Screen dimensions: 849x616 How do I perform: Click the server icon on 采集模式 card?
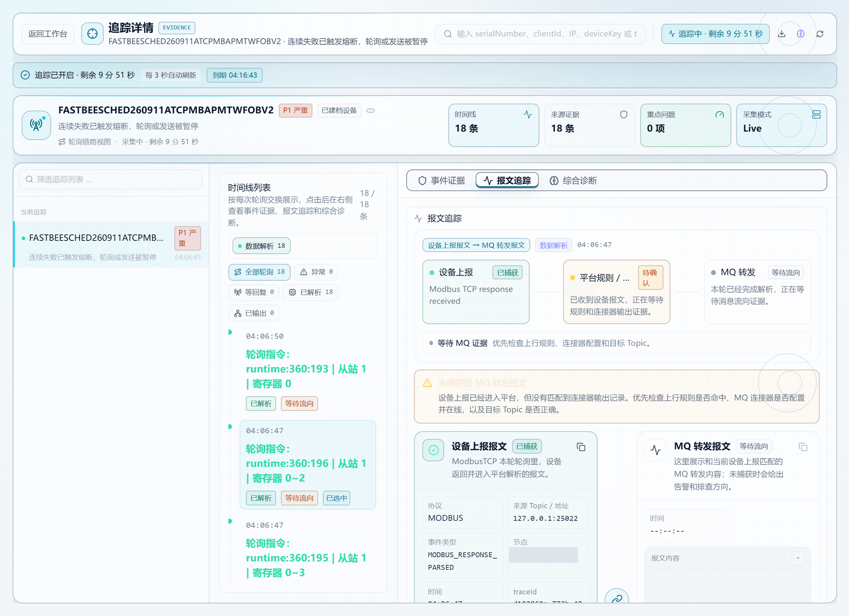[816, 114]
